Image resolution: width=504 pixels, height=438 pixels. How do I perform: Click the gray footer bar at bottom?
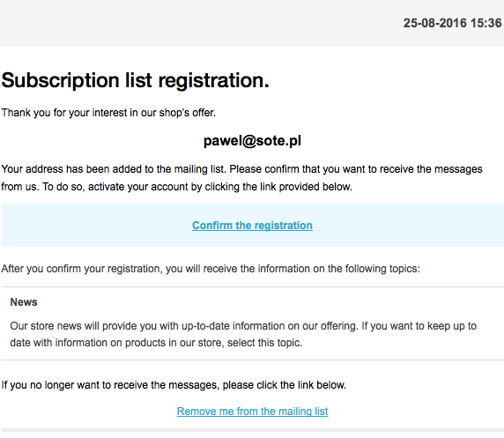(253, 430)
